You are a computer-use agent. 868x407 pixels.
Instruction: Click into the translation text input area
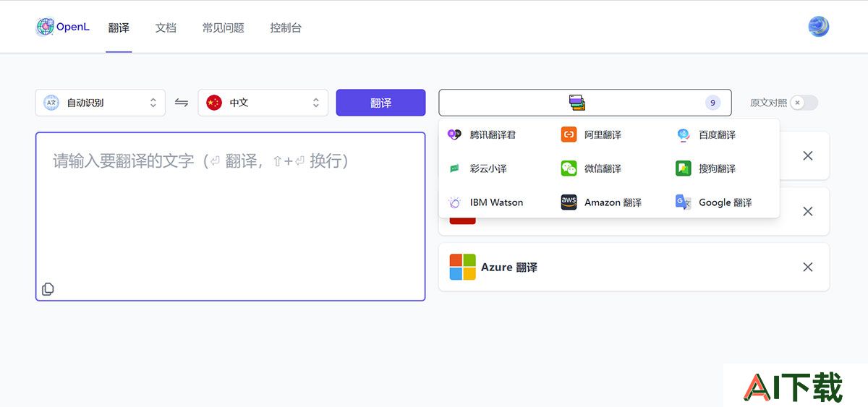(x=230, y=216)
